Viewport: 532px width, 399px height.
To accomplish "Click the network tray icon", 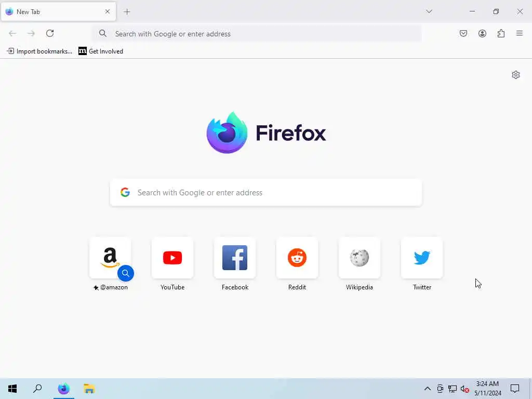I will (453, 389).
